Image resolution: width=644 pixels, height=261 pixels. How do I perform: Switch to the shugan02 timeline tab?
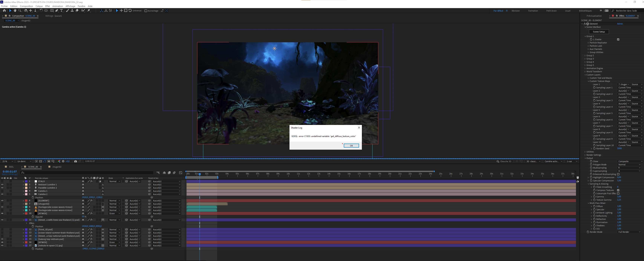[57, 167]
